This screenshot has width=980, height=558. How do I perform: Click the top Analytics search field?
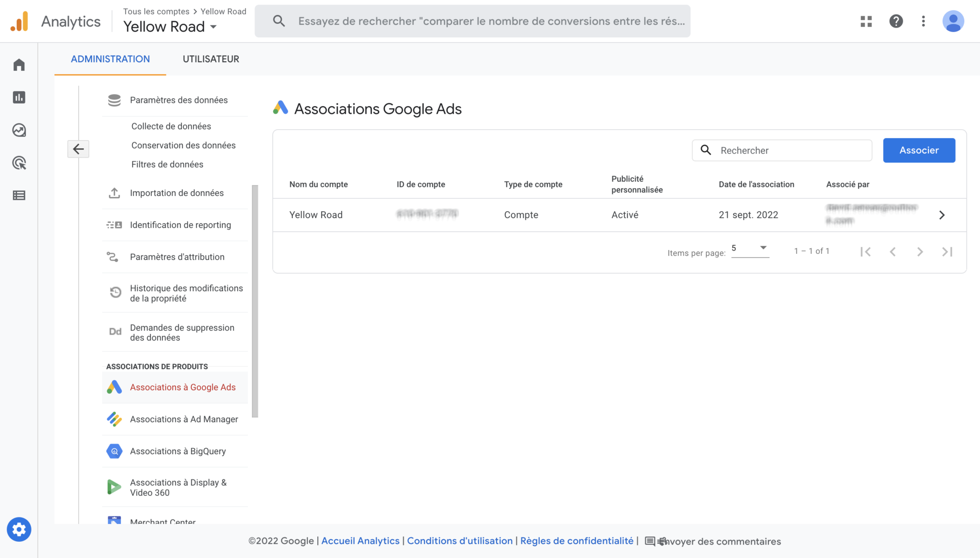point(472,21)
